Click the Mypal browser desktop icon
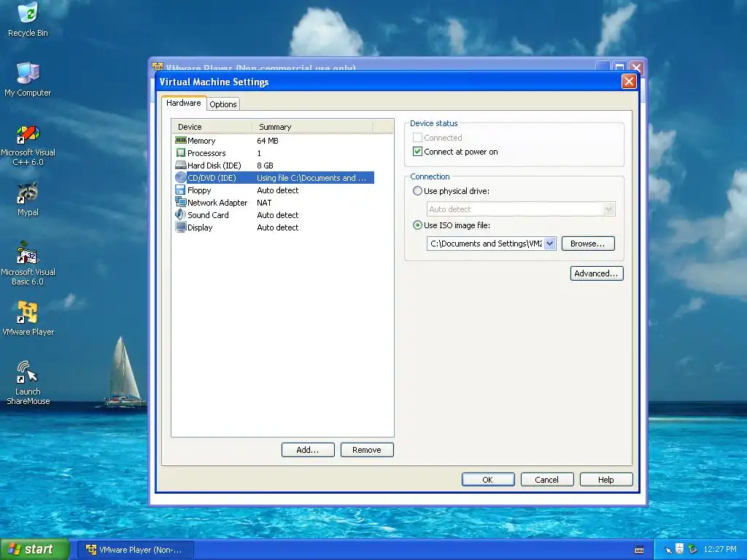The height and width of the screenshot is (560, 747). 28,199
